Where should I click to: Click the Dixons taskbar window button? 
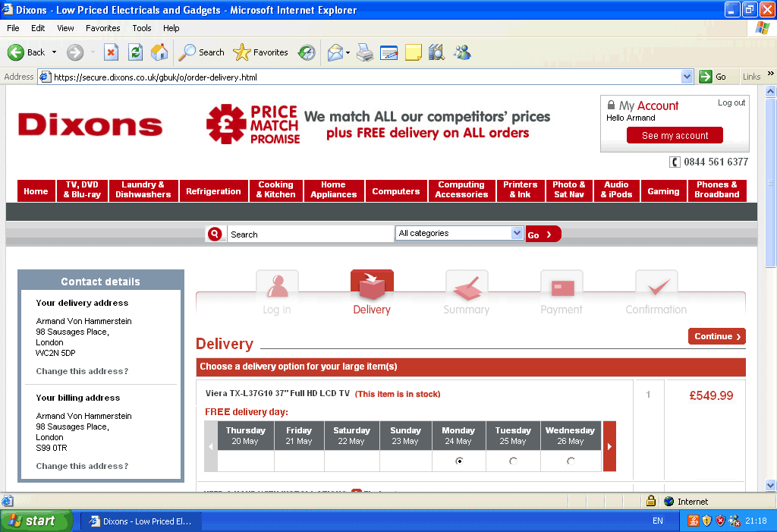point(140,521)
